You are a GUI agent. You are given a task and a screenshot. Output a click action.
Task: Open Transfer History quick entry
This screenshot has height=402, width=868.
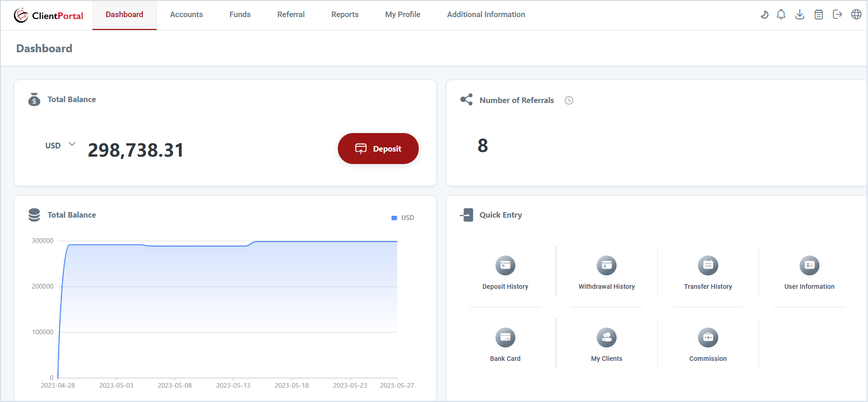click(708, 273)
